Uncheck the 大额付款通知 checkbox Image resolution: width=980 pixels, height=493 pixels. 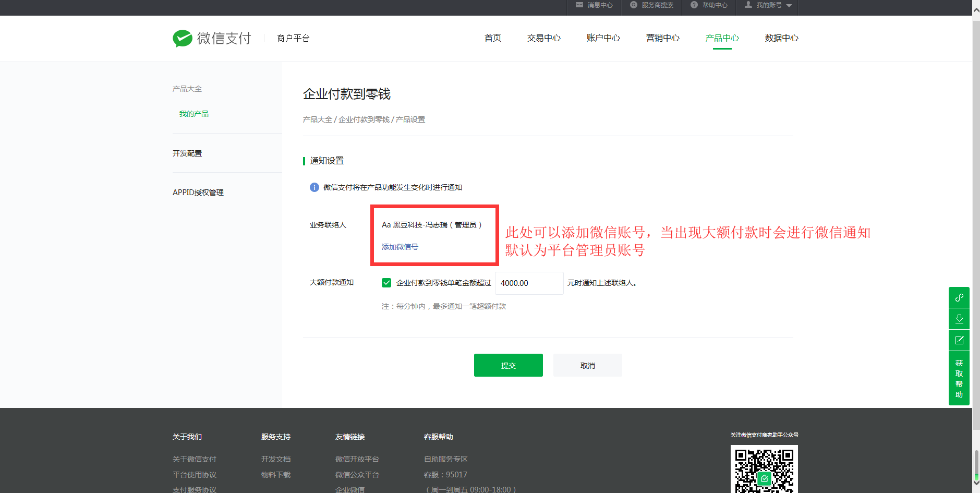386,283
